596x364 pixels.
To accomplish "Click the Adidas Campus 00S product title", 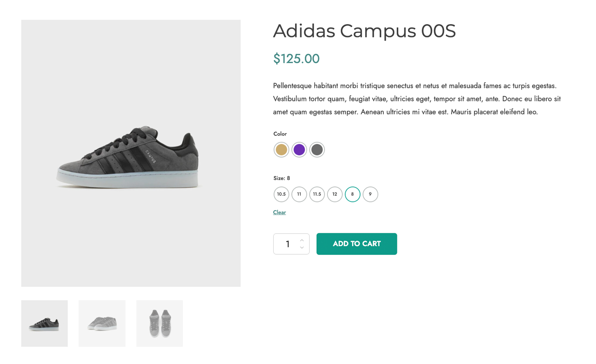I will pyautogui.click(x=364, y=31).
